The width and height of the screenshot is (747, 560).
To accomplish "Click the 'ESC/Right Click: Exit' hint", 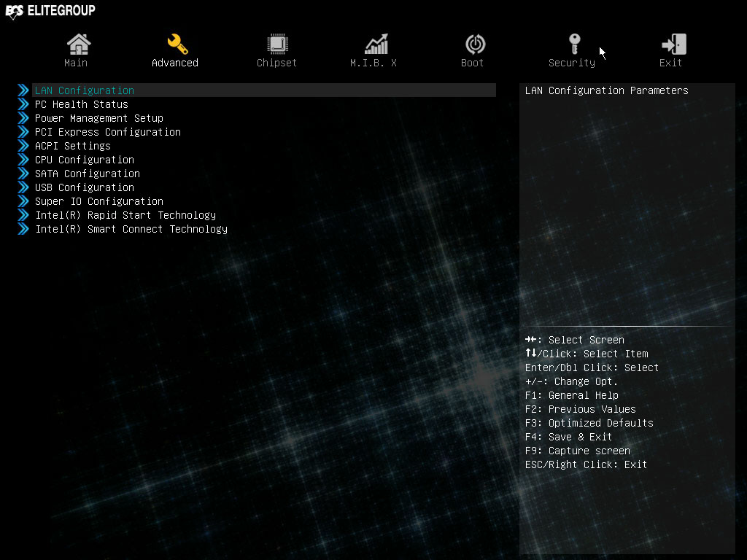I will 586,464.
